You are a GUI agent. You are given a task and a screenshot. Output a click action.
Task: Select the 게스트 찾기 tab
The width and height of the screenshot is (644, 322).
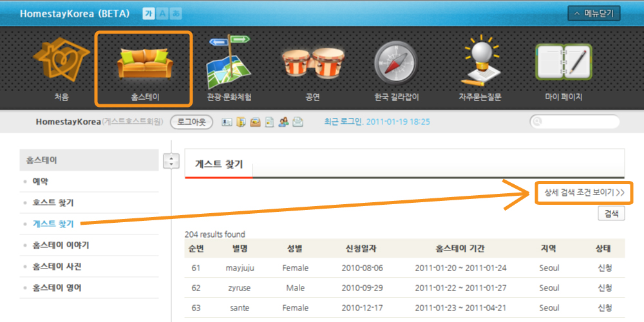(x=218, y=165)
